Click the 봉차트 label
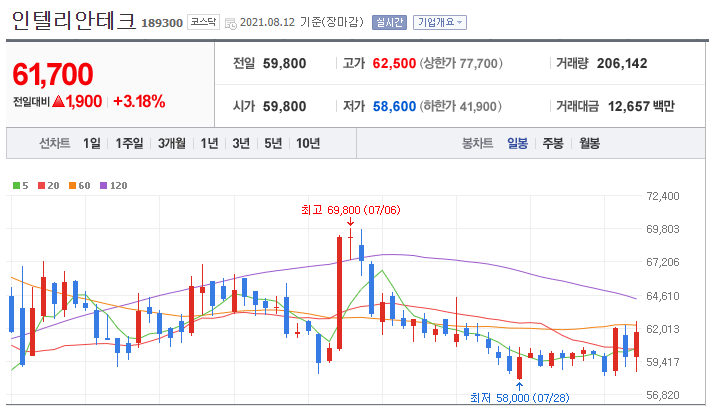This screenshot has width=709, height=406. coord(477,143)
